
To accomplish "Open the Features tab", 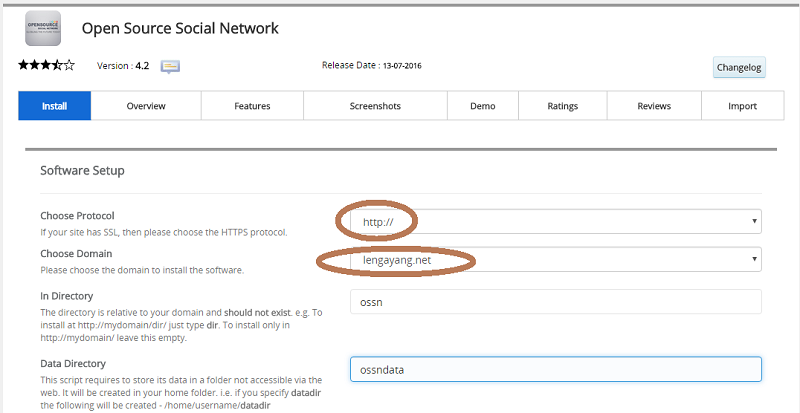I will [x=252, y=106].
